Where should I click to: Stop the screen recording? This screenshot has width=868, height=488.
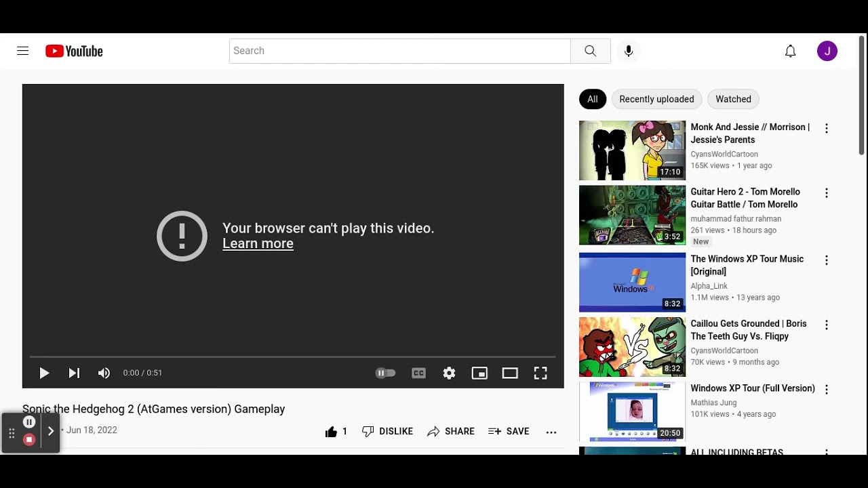point(29,440)
